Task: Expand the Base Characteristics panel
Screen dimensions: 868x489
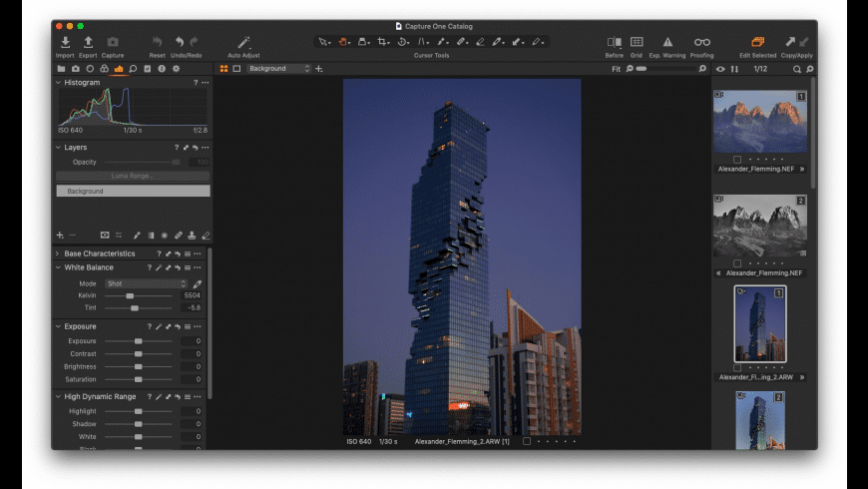Action: pyautogui.click(x=58, y=253)
